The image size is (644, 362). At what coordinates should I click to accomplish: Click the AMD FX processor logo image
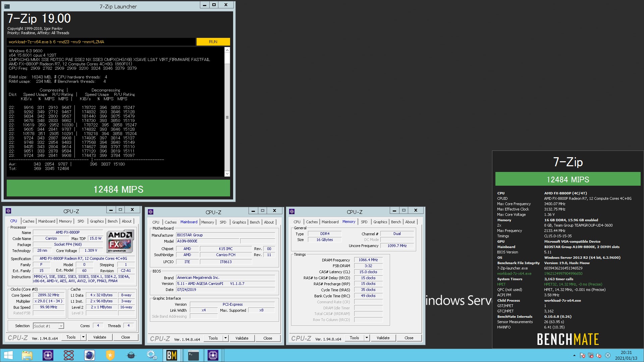pyautogui.click(x=120, y=241)
